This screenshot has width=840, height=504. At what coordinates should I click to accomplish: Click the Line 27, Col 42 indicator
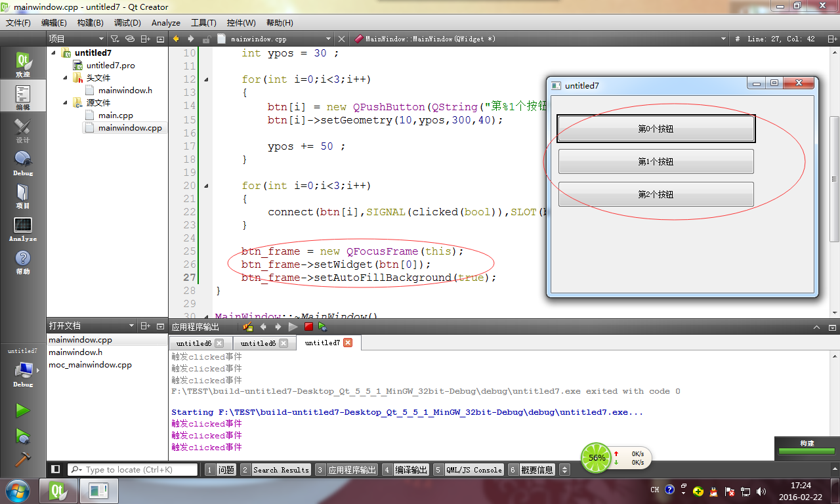[x=781, y=39]
